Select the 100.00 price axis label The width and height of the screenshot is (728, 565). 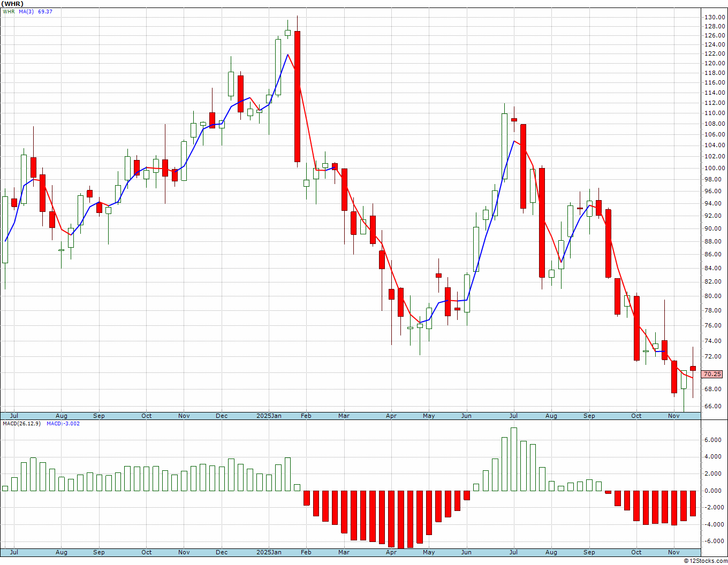click(x=715, y=168)
